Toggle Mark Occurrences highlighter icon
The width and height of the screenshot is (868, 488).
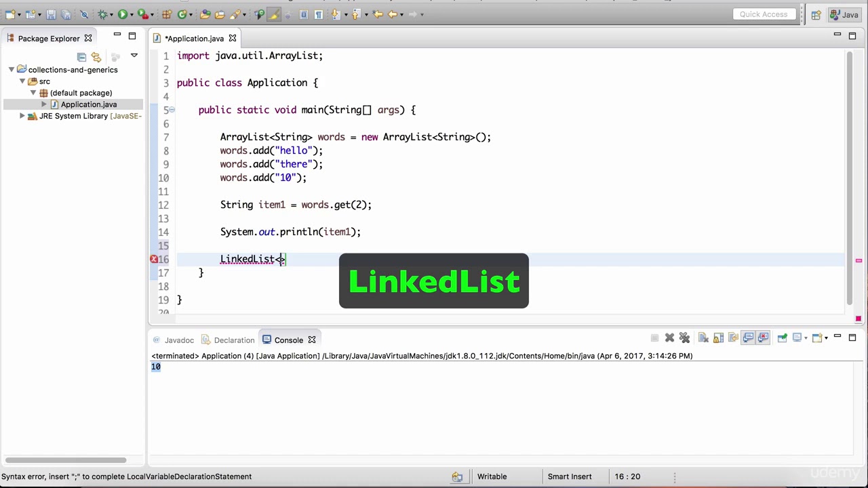pyautogui.click(x=274, y=14)
